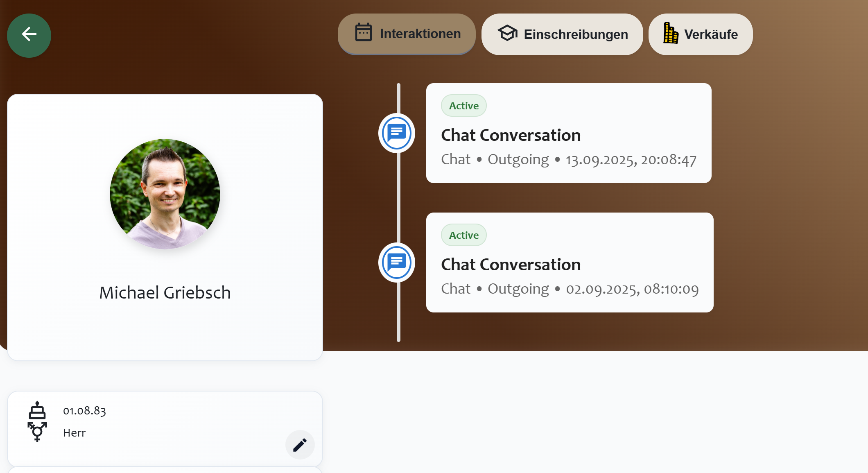Click the pencil edit icon

click(300, 445)
